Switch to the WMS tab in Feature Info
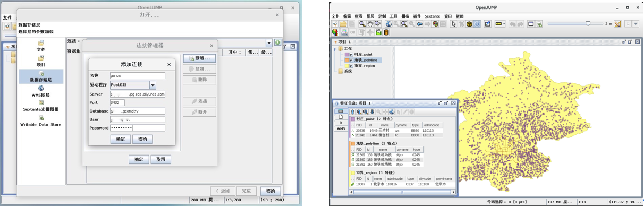 pyautogui.click(x=341, y=128)
